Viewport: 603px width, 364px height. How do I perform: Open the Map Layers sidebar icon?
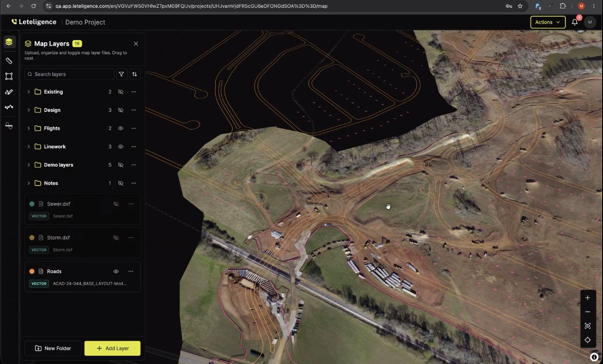[9, 42]
